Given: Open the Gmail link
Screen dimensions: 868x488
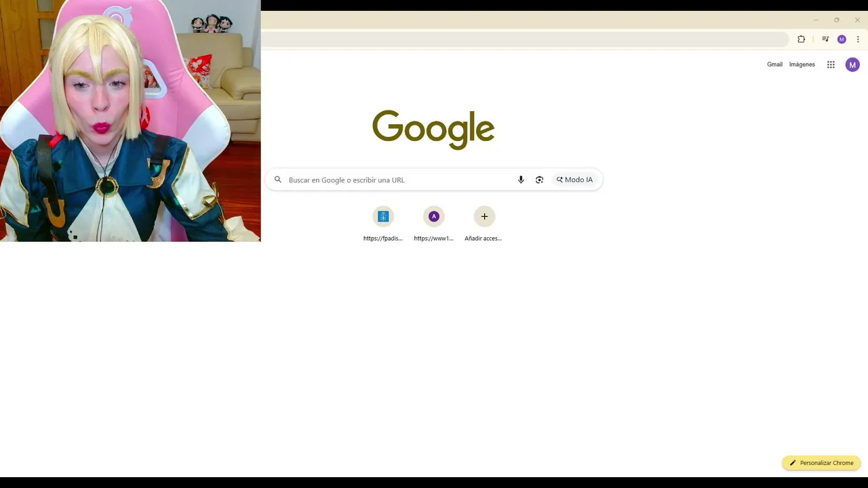Looking at the screenshot, I should [x=774, y=64].
